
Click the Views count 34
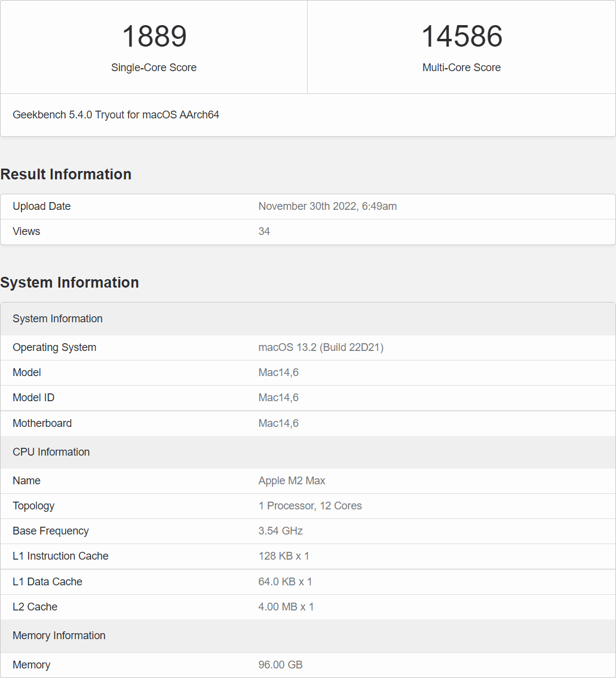[263, 231]
